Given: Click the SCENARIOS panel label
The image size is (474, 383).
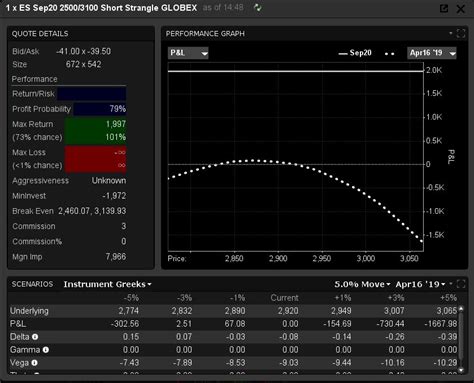Looking at the screenshot, I should 32,284.
